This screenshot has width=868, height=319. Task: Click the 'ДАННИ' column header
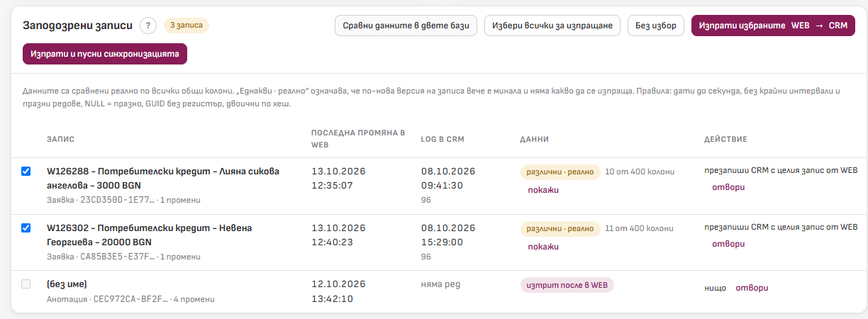[534, 140]
